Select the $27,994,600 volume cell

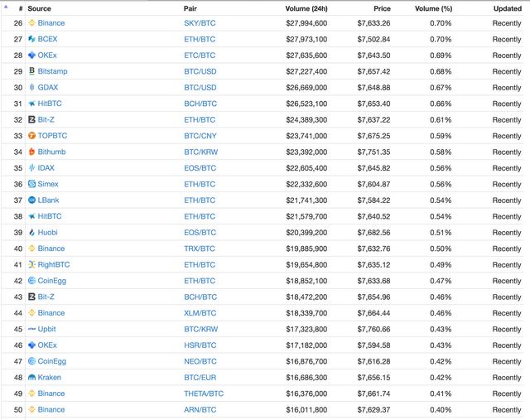306,23
